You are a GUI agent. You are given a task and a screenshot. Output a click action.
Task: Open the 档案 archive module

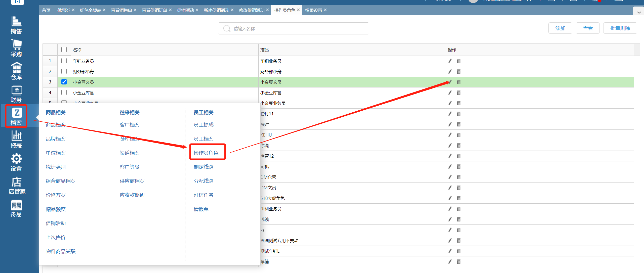point(16,116)
